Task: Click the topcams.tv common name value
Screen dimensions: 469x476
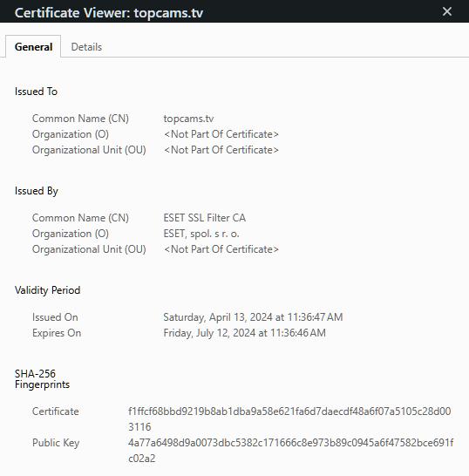Action: coord(188,119)
